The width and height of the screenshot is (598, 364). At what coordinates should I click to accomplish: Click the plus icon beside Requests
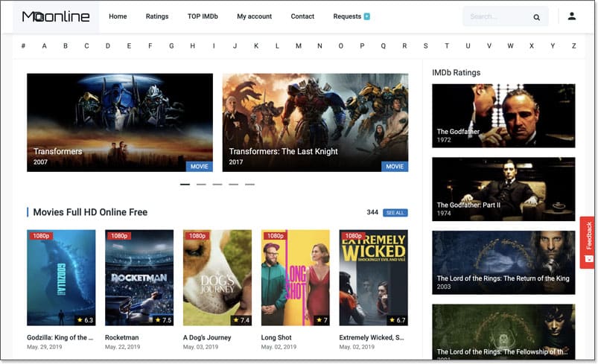(x=367, y=16)
